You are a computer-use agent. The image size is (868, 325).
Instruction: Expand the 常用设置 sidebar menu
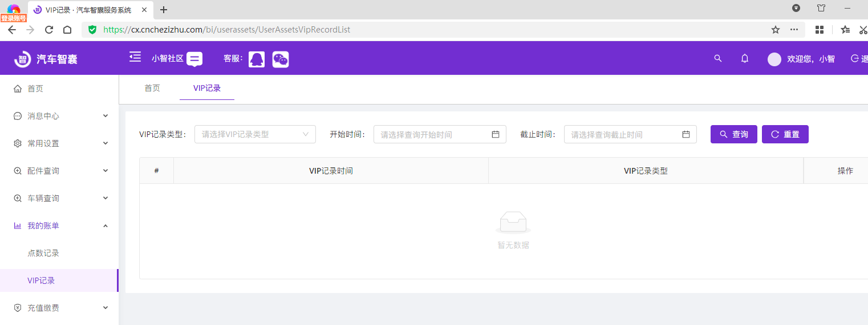click(59, 143)
